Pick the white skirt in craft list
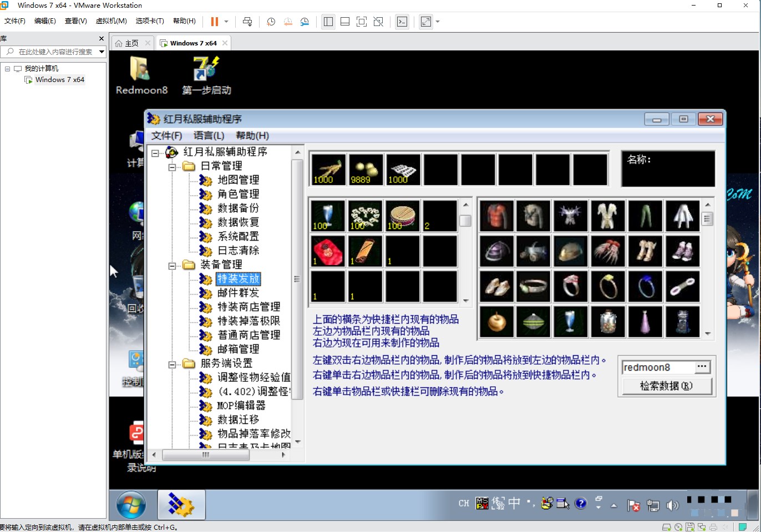Screen dimensions: 761x532 coord(683,216)
